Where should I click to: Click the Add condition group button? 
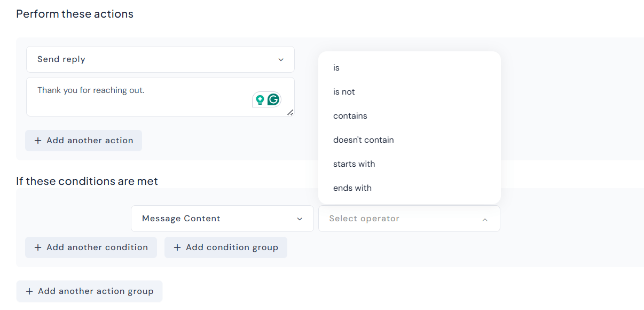point(226,247)
